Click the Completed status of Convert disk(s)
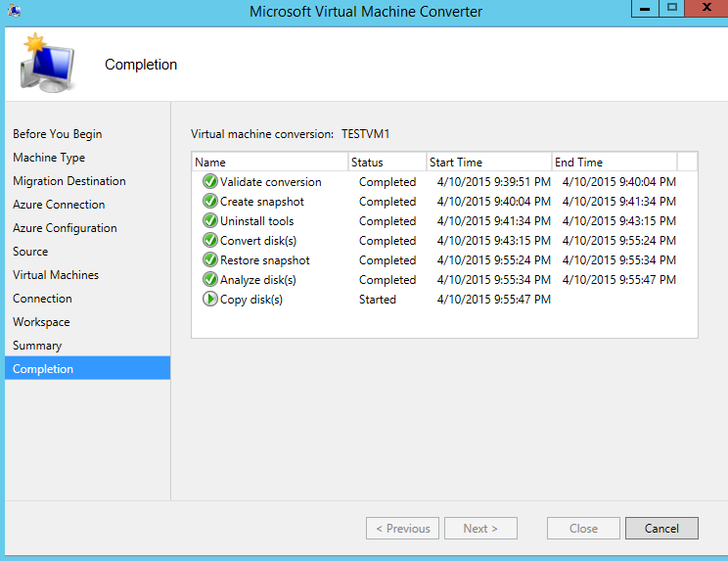This screenshot has width=728, height=561. click(x=387, y=241)
